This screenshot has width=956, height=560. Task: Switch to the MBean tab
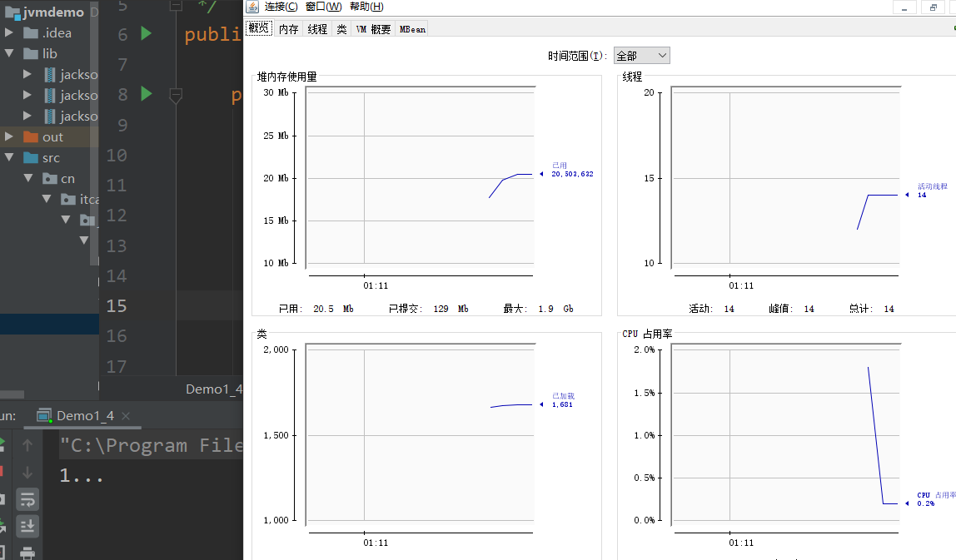[411, 27]
